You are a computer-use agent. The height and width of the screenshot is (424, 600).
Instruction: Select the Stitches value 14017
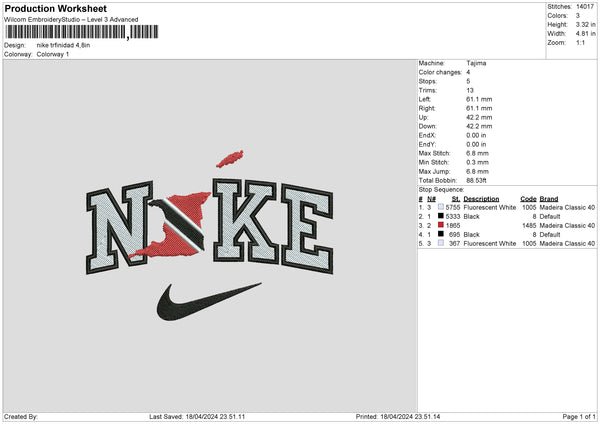[585, 7]
